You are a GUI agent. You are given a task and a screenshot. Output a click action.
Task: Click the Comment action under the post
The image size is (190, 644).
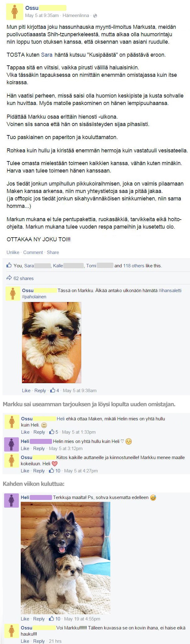coord(33,252)
